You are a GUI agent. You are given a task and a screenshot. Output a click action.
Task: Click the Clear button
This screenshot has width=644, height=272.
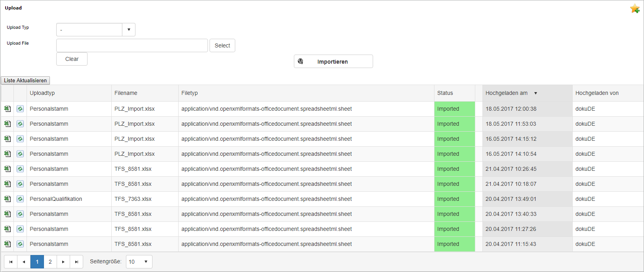[x=72, y=59]
